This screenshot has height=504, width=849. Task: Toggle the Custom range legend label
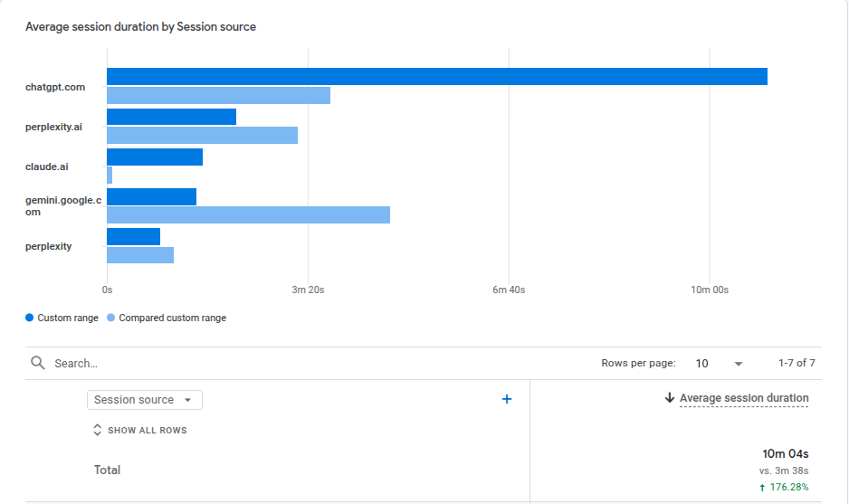tap(68, 318)
